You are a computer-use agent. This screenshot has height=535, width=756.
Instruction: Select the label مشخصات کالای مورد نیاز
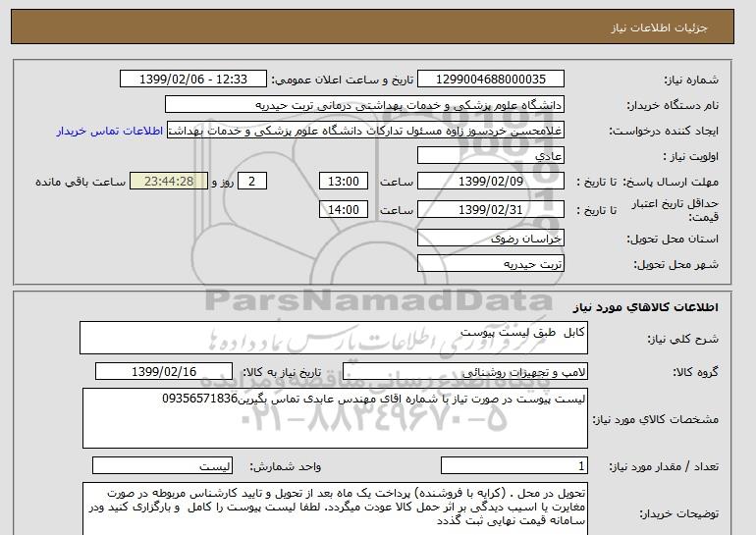coord(655,419)
